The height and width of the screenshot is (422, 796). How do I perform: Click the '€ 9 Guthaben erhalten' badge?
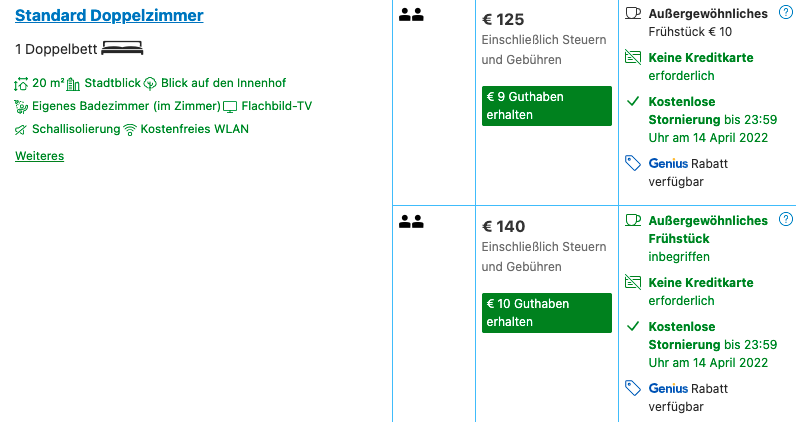click(546, 105)
